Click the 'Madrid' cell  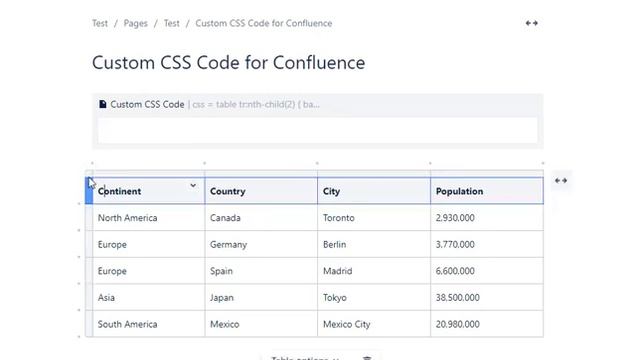pos(374,271)
